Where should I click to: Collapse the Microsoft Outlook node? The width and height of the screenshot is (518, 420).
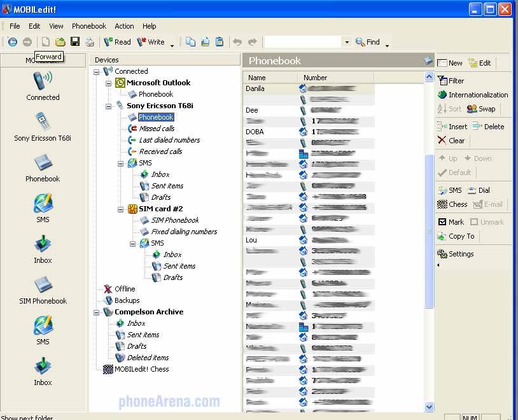108,83
